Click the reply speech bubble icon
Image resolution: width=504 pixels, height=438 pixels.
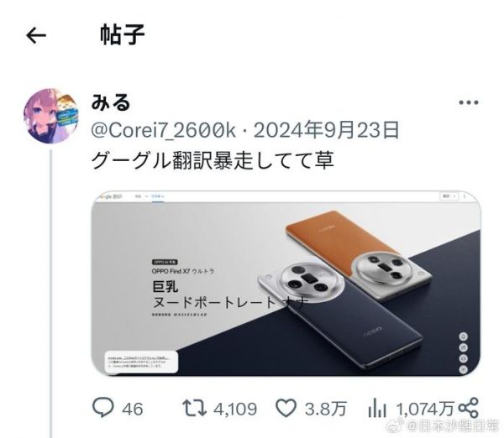click(102, 408)
